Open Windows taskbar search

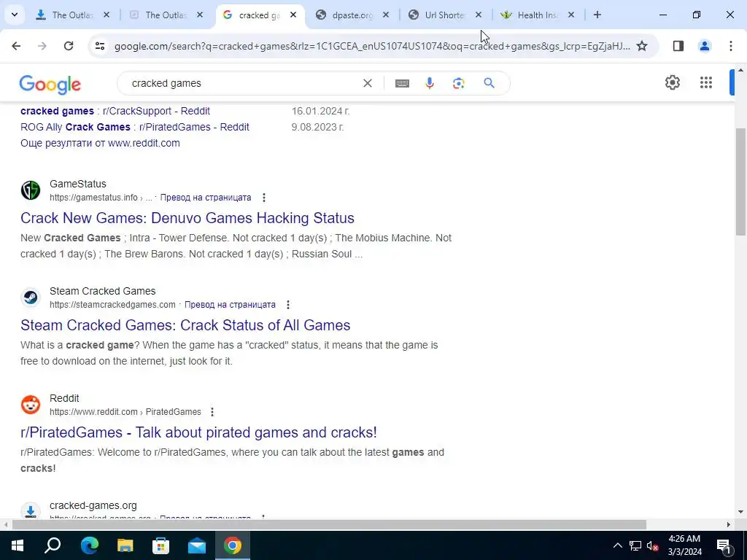tap(53, 545)
